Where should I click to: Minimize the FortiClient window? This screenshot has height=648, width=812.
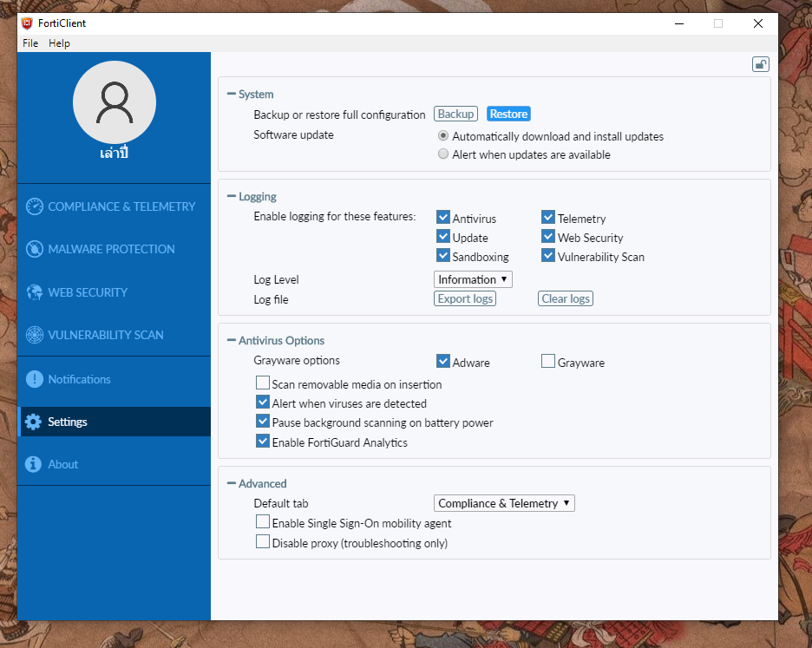pyautogui.click(x=679, y=23)
